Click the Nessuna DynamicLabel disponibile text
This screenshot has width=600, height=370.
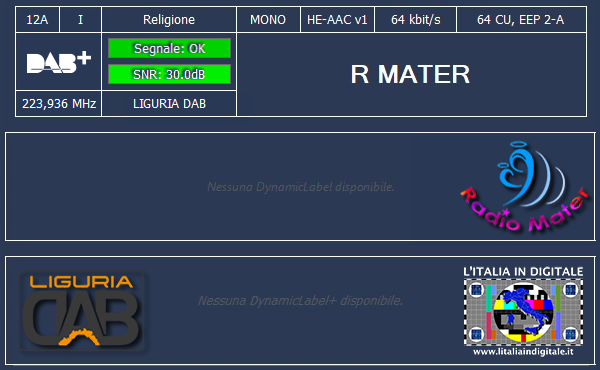click(x=300, y=187)
